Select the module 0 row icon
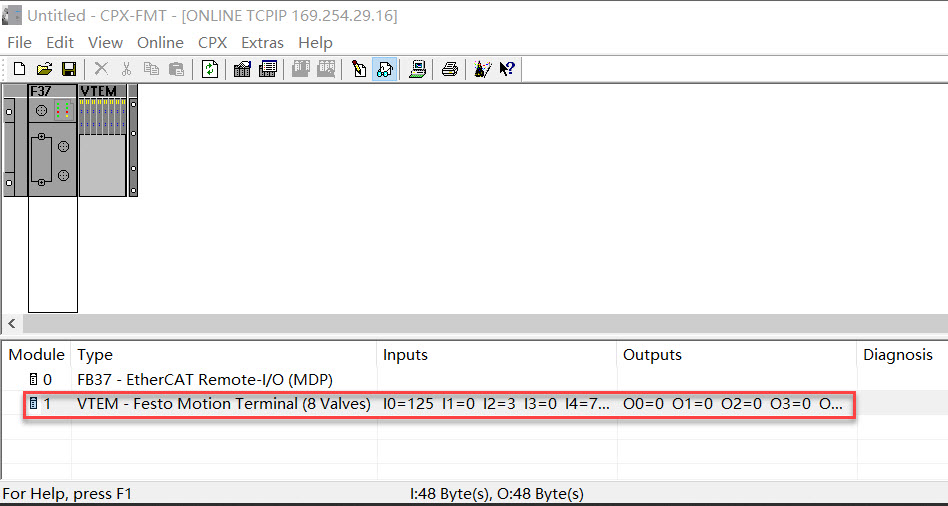 click(x=34, y=380)
